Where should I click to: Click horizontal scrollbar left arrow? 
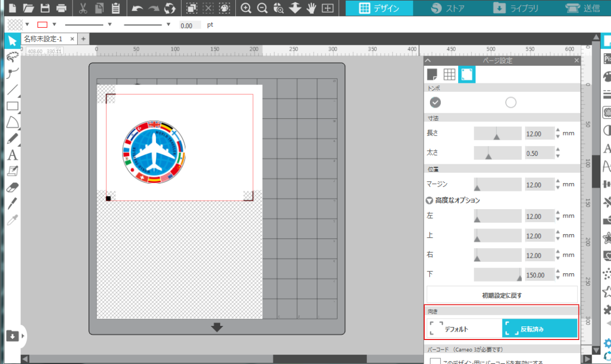tap(25, 359)
